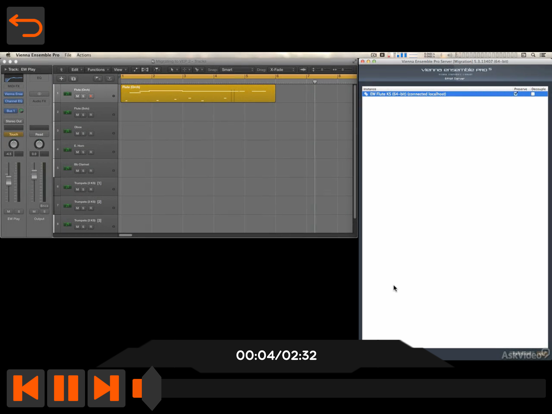
Task: Open the Snap Smart dropdown
Action: pos(237,70)
